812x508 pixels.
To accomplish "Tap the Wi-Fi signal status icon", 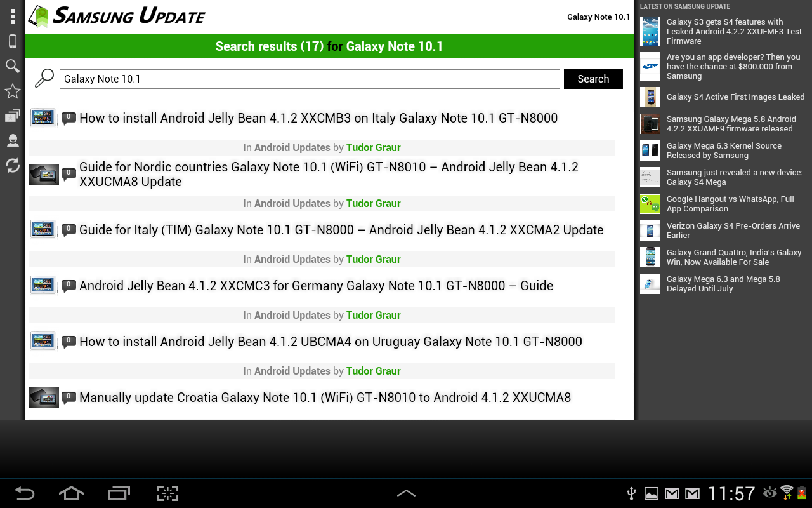I will (787, 492).
